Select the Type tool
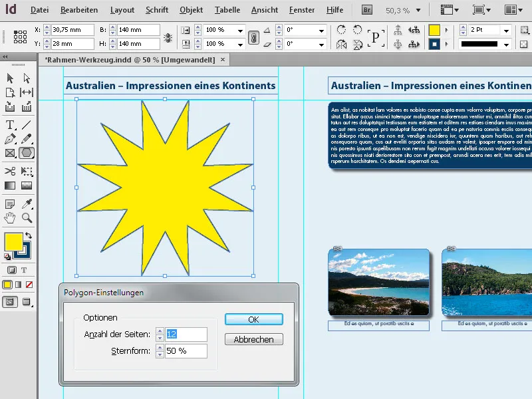The height and width of the screenshot is (399, 532). point(10,126)
